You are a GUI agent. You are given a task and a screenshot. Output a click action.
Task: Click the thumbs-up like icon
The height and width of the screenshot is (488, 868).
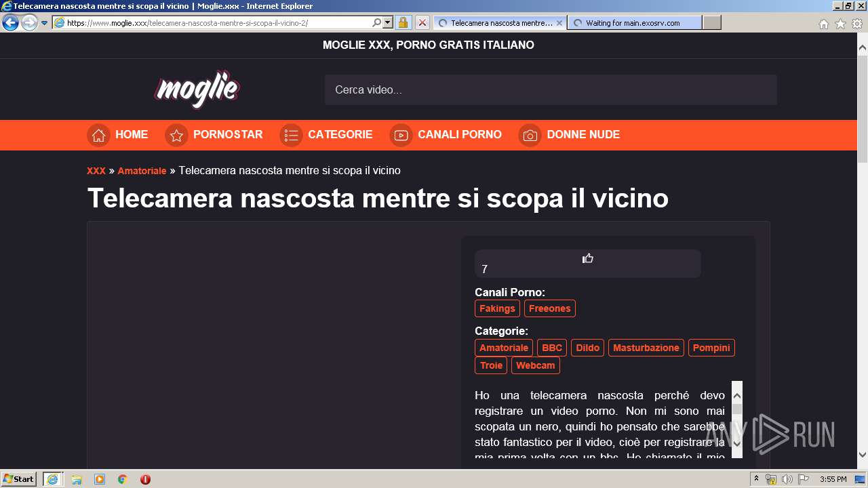(x=588, y=258)
